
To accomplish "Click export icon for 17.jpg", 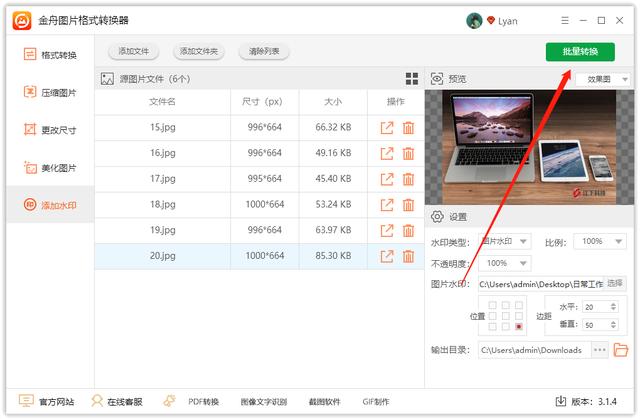I will click(x=387, y=179).
